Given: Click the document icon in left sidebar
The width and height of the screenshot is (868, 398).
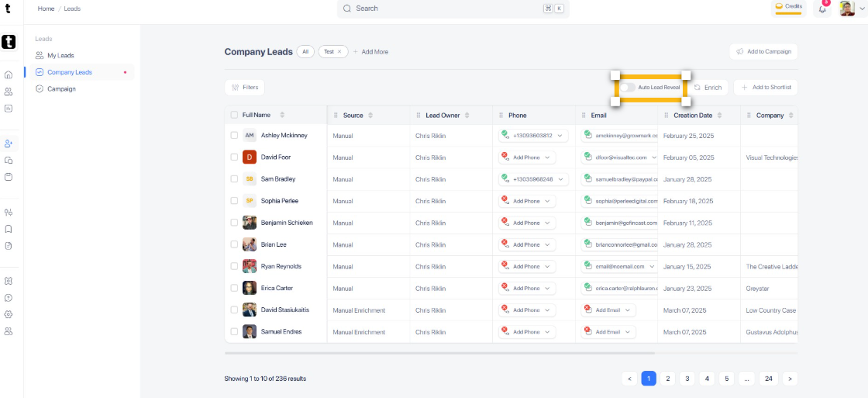Looking at the screenshot, I should [x=9, y=246].
